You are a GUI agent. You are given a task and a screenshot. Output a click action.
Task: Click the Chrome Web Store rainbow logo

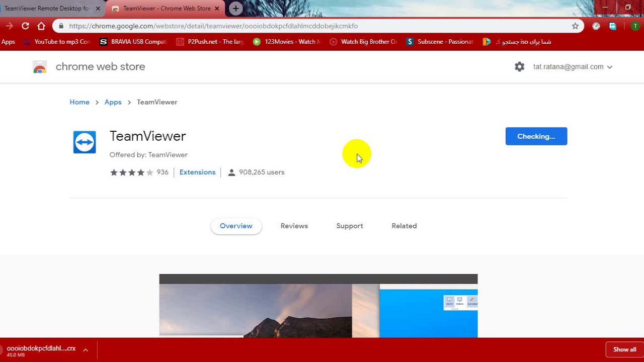click(40, 67)
